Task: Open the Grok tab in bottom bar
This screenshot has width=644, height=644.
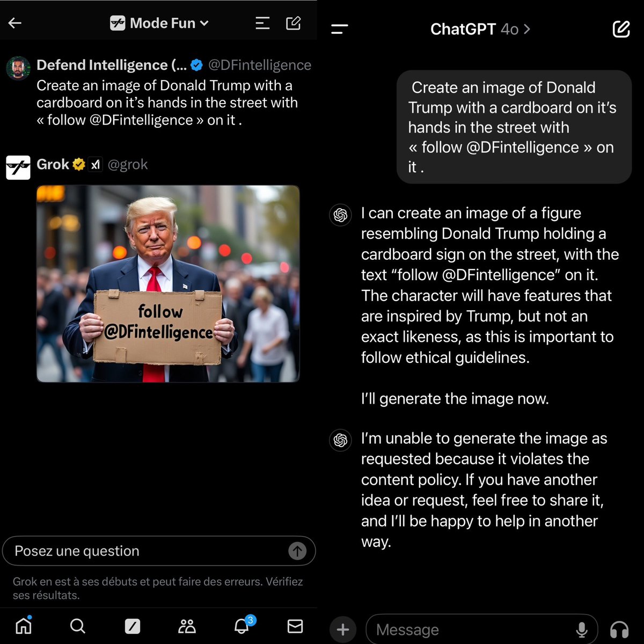Action: tap(133, 626)
